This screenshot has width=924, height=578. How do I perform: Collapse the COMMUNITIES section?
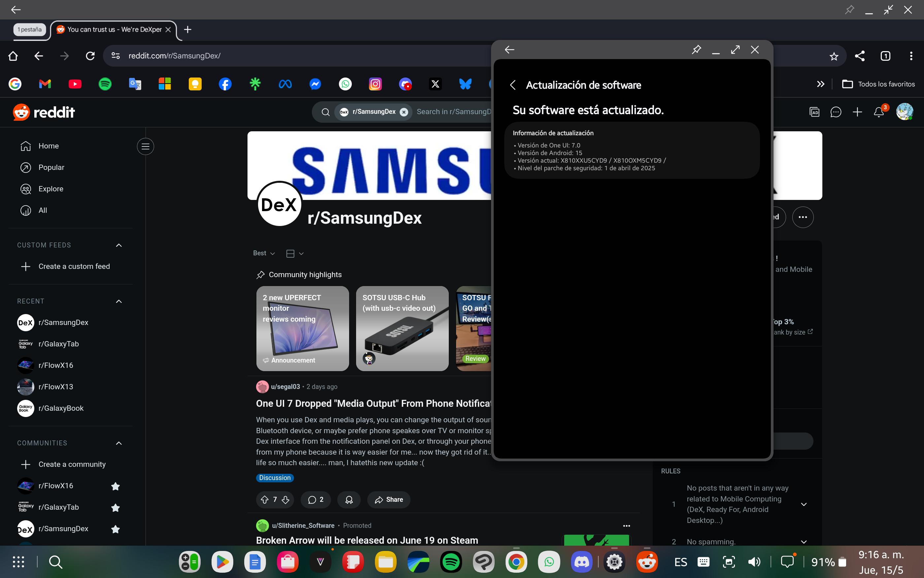[118, 443]
